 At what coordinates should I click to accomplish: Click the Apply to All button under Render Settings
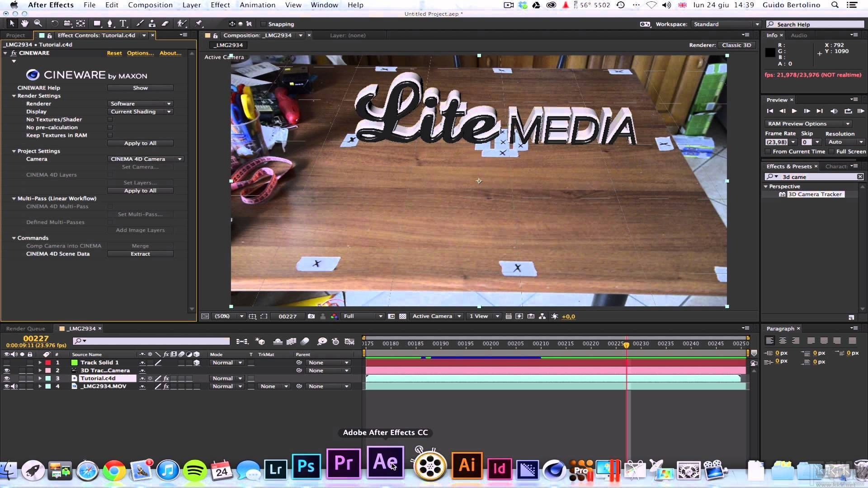coord(140,143)
